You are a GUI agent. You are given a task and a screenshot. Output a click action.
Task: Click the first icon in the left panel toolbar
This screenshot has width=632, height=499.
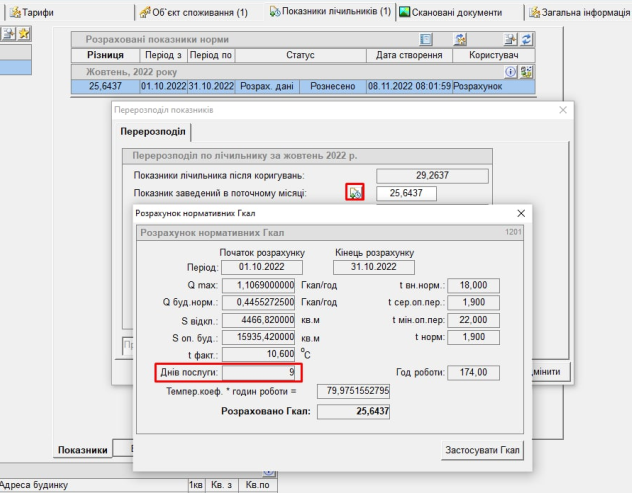coord(8,34)
